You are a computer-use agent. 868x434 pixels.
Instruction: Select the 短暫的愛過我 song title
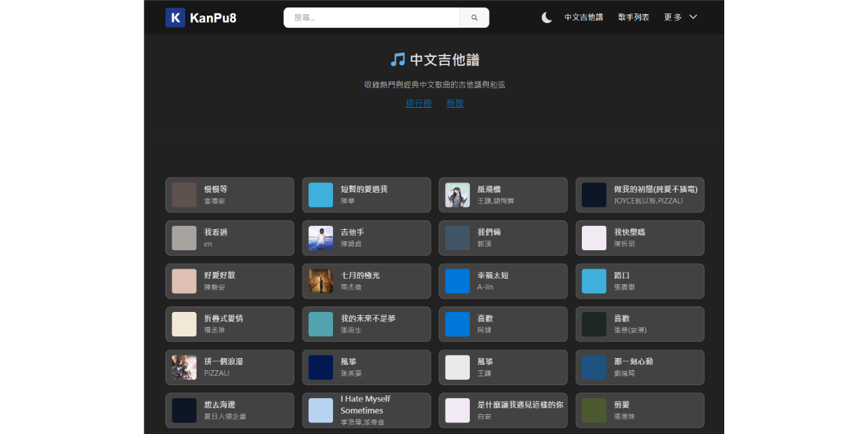coord(364,189)
